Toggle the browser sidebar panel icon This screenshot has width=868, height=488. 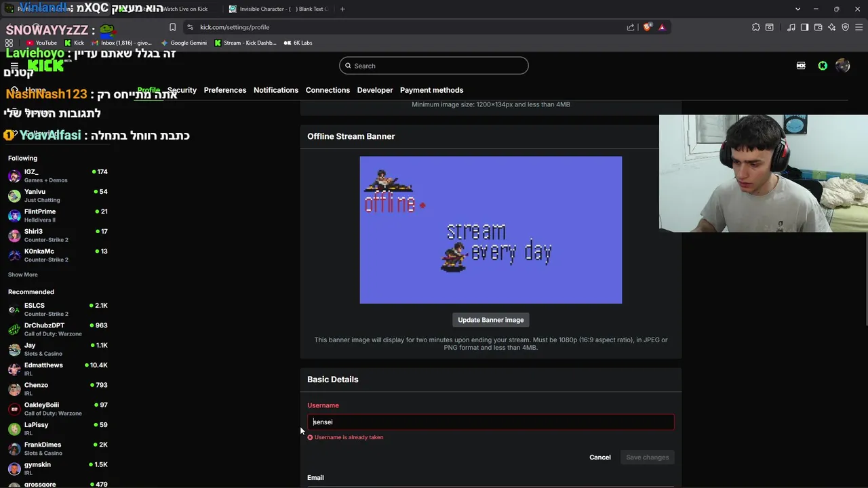(804, 27)
